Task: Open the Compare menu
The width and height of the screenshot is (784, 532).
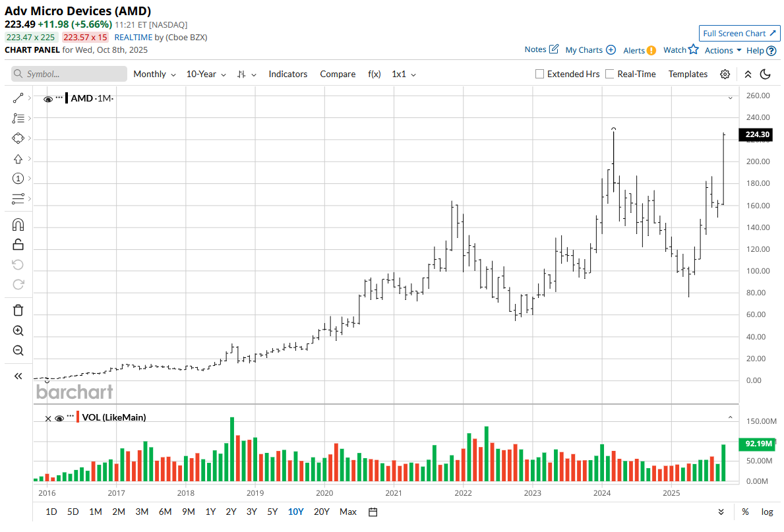Action: [338, 74]
